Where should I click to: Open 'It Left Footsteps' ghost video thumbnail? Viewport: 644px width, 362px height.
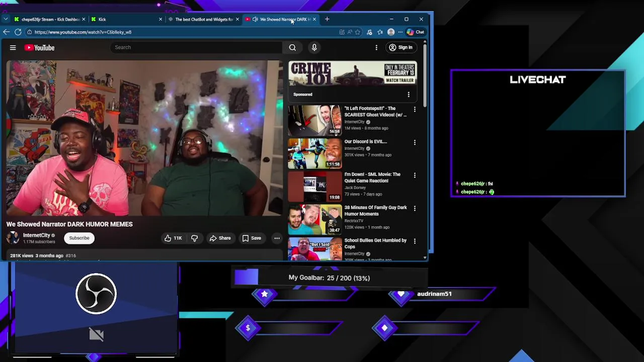(315, 120)
